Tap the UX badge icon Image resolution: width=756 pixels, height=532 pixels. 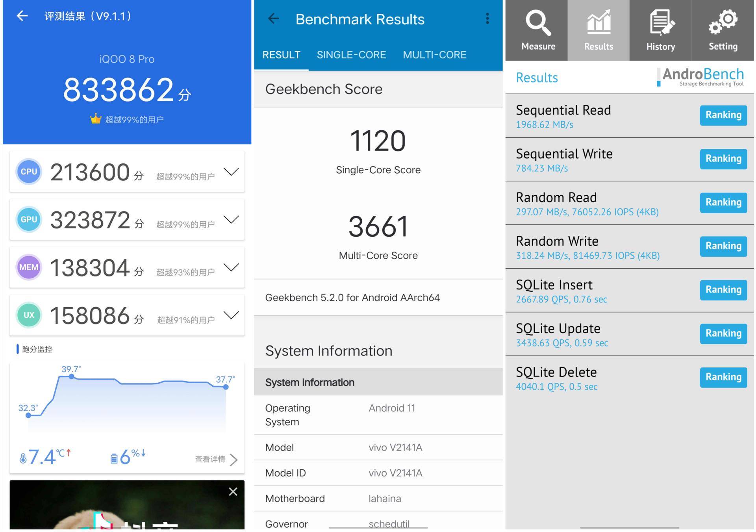29,315
